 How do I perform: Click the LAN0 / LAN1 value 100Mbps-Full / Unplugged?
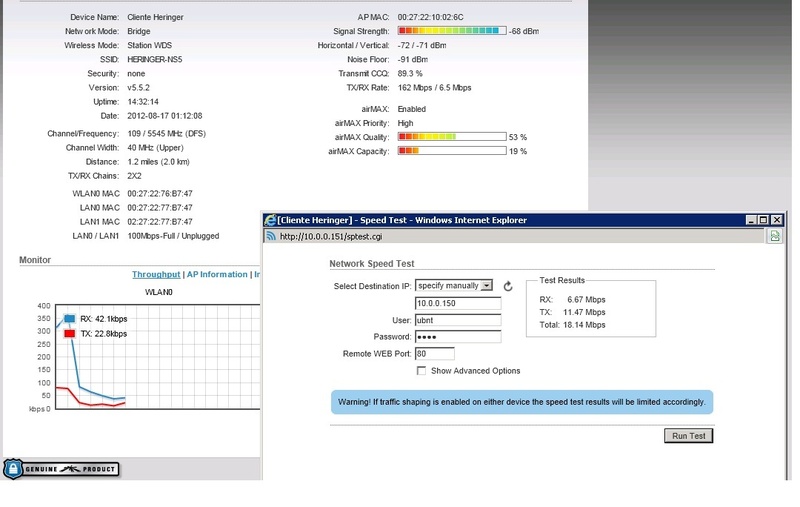click(x=173, y=236)
